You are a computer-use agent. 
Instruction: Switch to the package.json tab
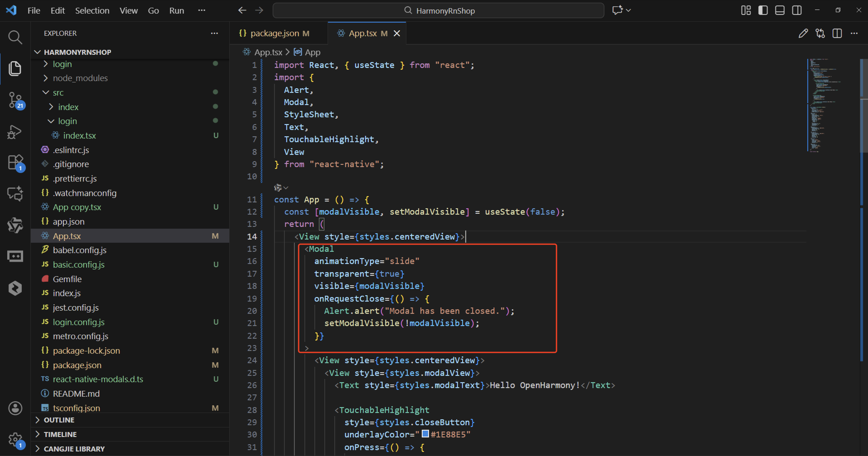tap(278, 33)
